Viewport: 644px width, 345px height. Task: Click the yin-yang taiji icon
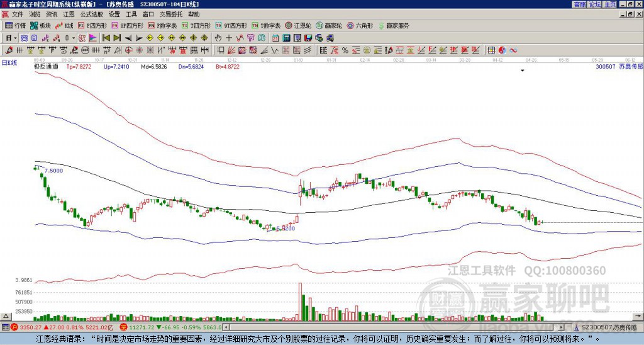tap(502, 50)
